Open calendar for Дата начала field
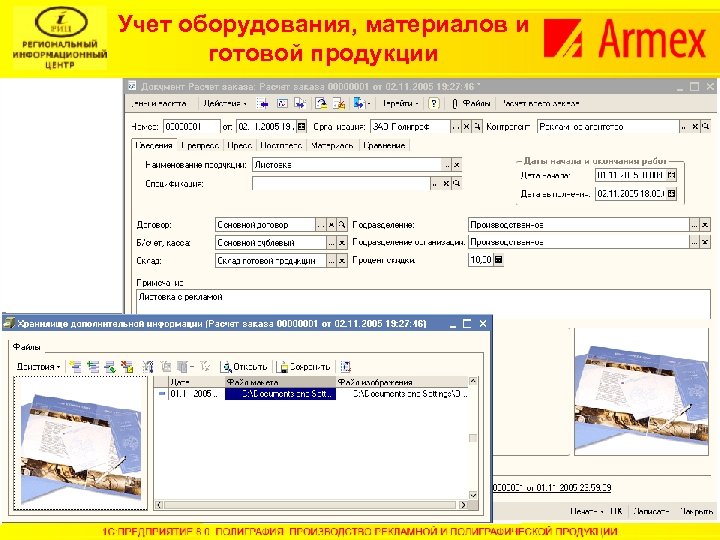 coord(672,175)
